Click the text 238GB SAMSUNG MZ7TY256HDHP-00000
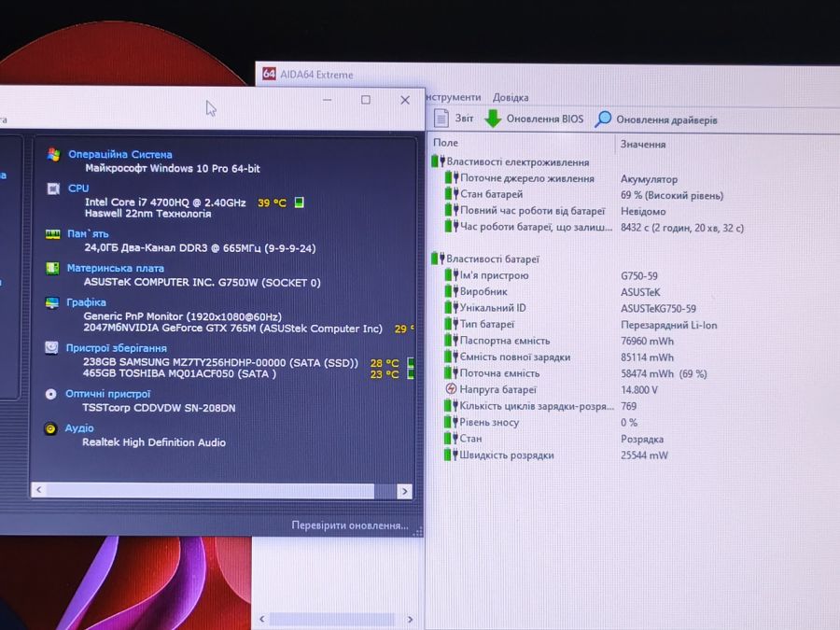The width and height of the screenshot is (840, 630). (184, 362)
